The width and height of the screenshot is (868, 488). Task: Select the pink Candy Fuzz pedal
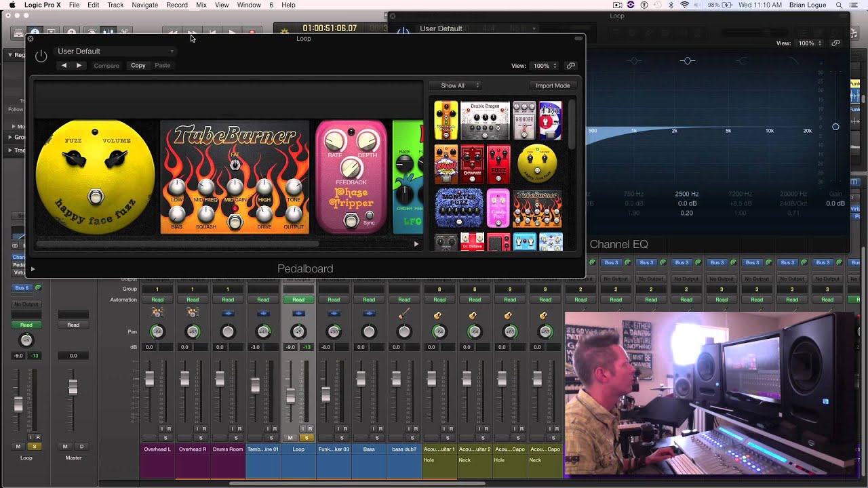click(x=498, y=208)
